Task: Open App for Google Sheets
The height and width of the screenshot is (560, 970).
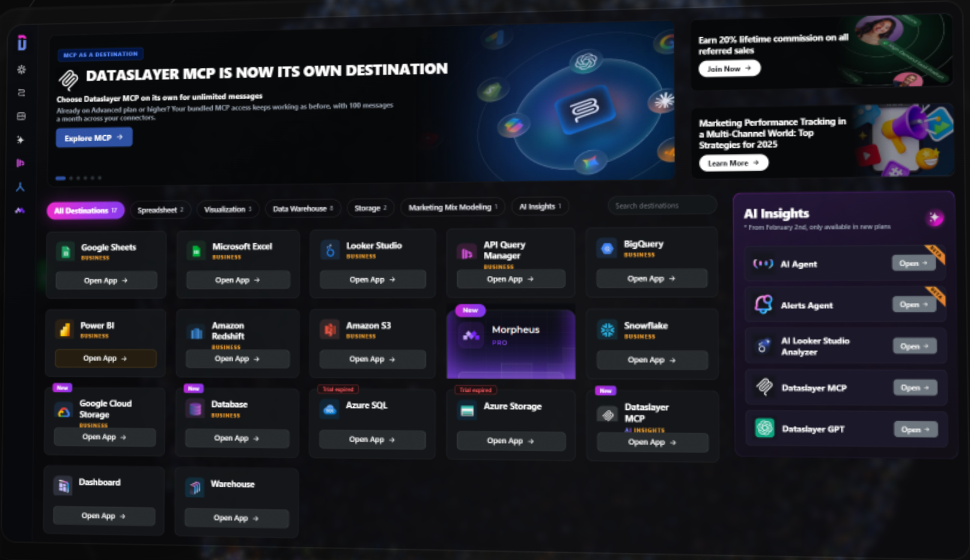Action: [106, 280]
